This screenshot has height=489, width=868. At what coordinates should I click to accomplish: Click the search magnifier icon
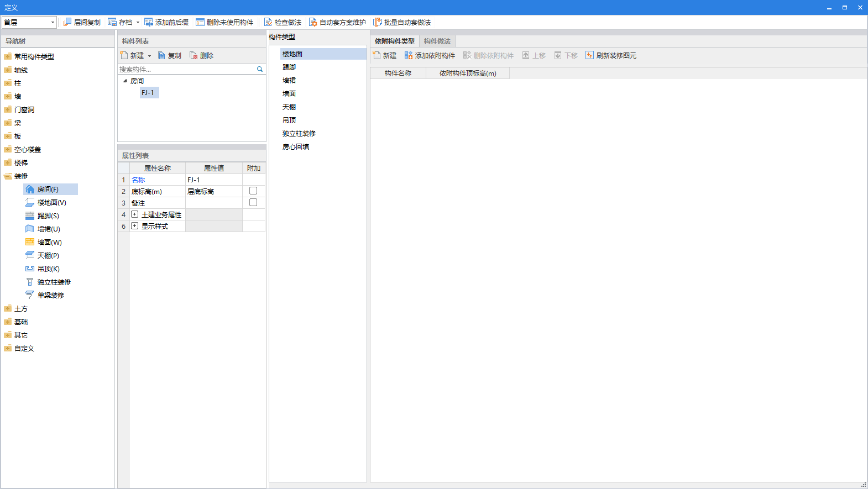(x=260, y=69)
